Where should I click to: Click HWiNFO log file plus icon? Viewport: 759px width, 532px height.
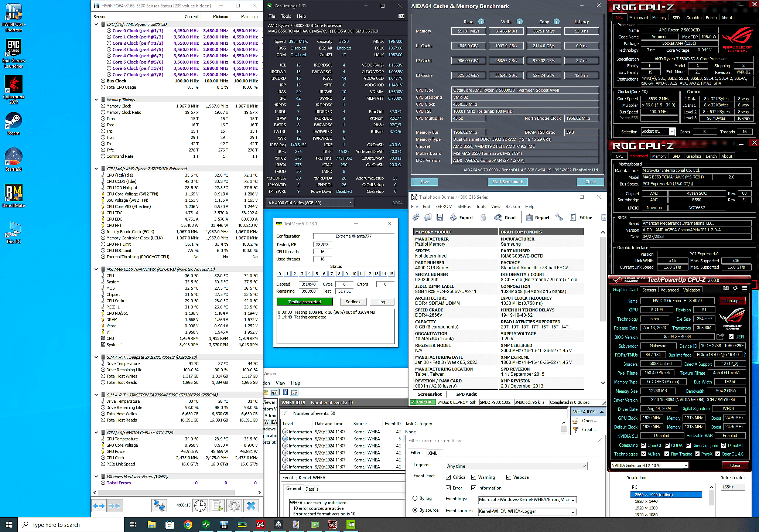pos(217,506)
